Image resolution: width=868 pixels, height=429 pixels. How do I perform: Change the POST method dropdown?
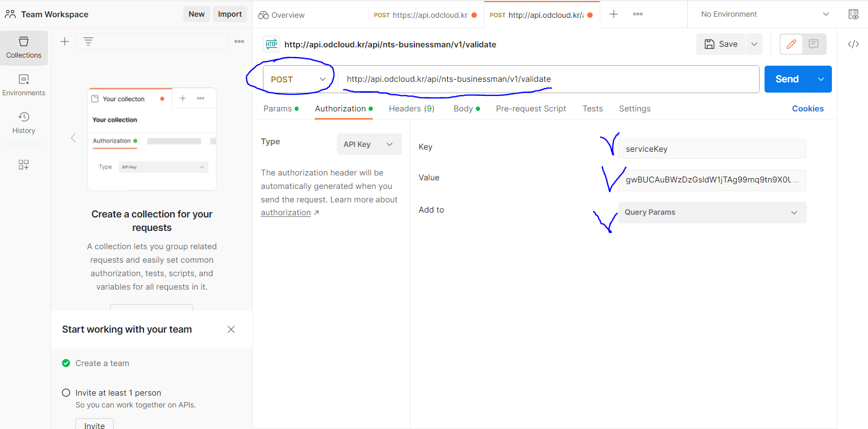point(298,79)
